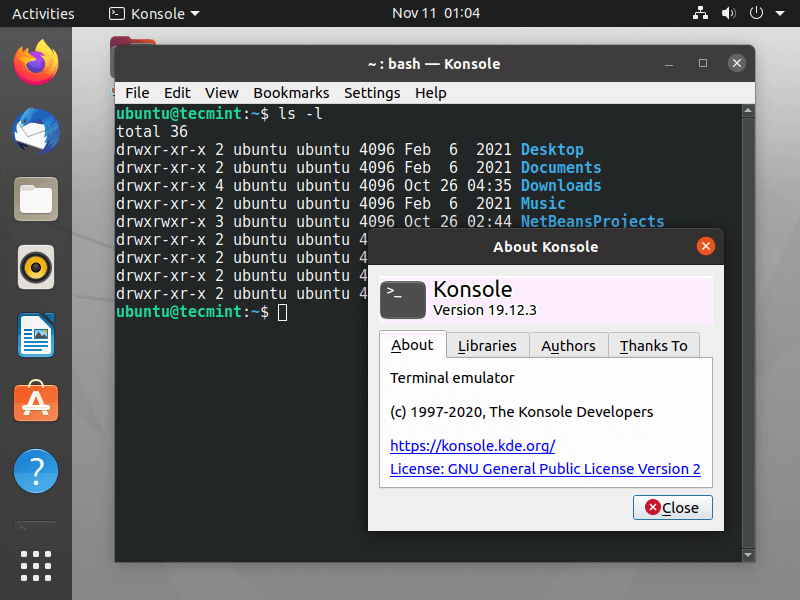Launch Thunderbird mail from the dock
The height and width of the screenshot is (600, 800).
[36, 132]
